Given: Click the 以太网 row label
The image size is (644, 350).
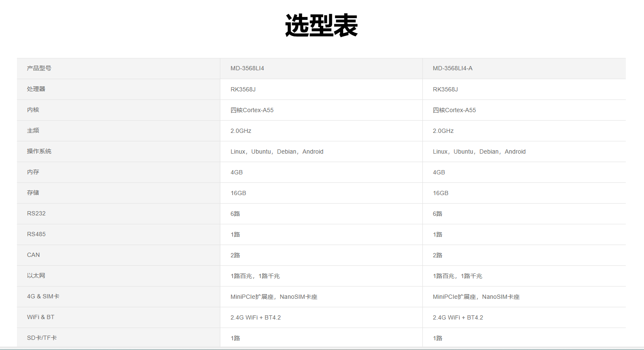Looking at the screenshot, I should (x=36, y=276).
